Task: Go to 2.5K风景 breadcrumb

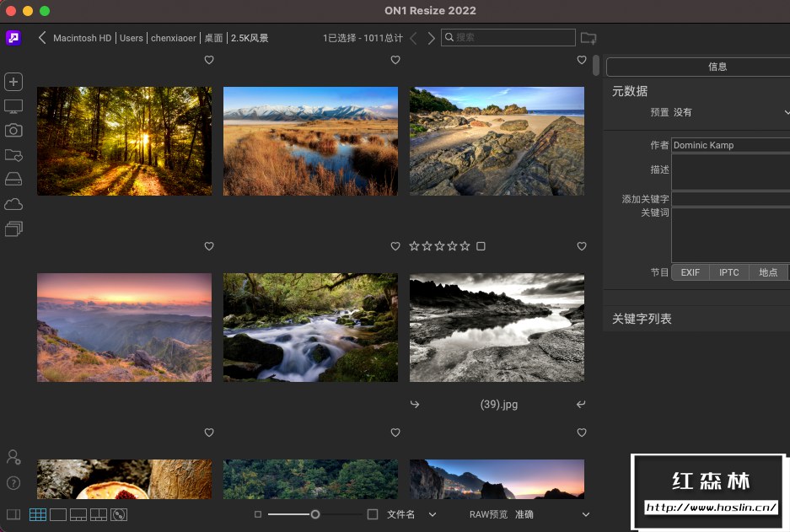Action: pos(250,38)
